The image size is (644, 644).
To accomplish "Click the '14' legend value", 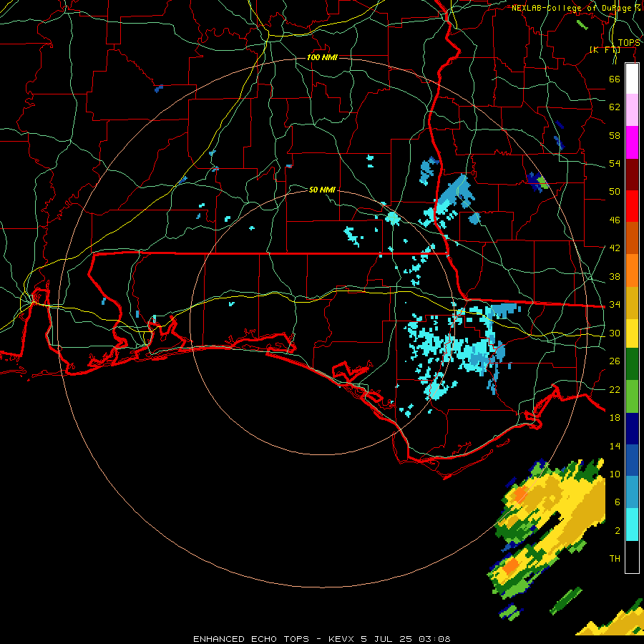I will click(x=615, y=447).
